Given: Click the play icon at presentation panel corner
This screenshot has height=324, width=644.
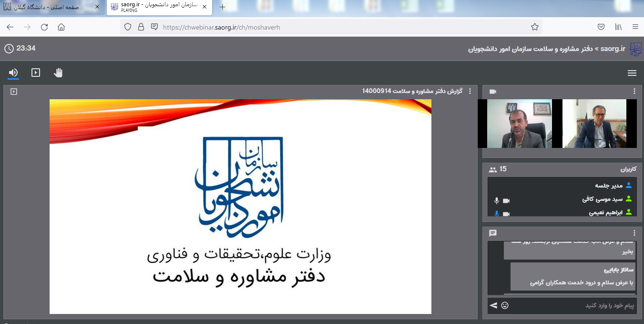Looking at the screenshot, I should pyautogui.click(x=14, y=92).
